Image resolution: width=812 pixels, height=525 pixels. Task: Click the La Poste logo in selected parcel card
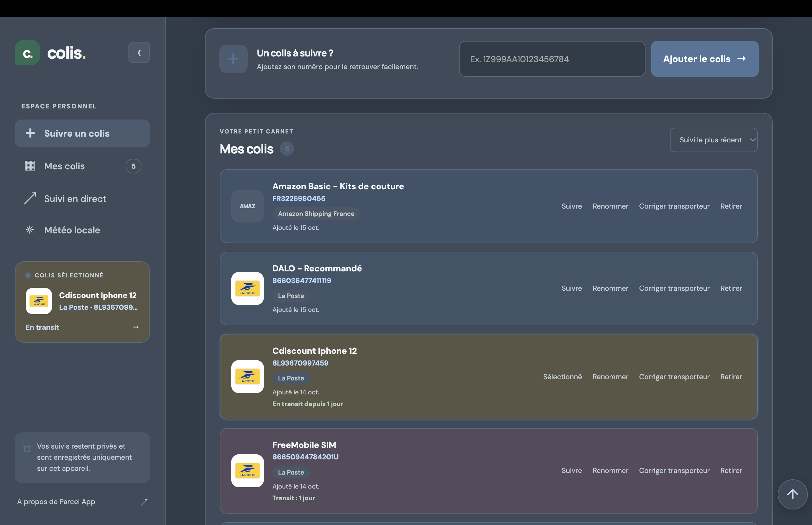point(39,301)
